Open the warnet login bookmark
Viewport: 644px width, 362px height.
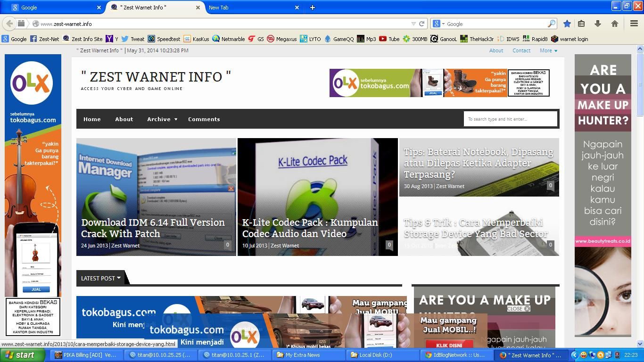(x=570, y=39)
